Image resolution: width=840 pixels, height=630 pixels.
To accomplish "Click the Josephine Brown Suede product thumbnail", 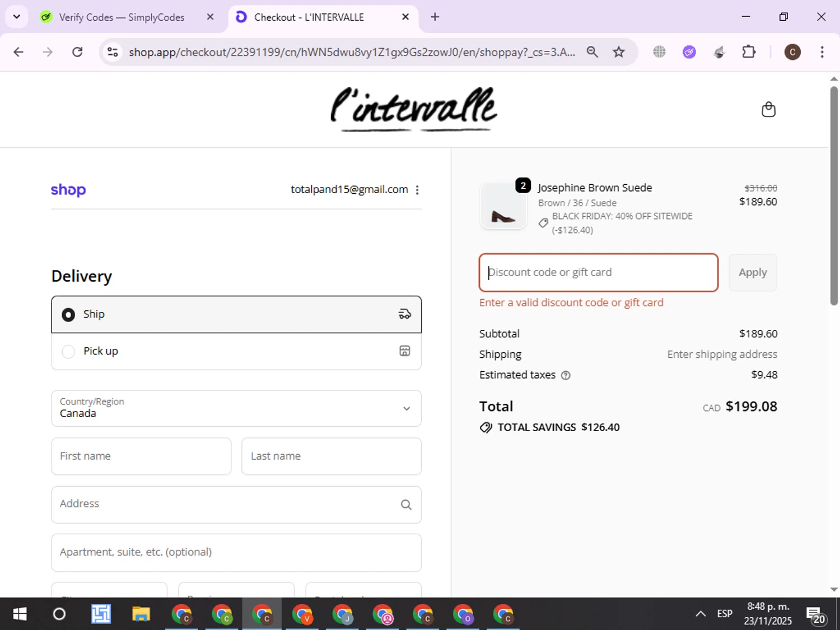I will click(503, 206).
